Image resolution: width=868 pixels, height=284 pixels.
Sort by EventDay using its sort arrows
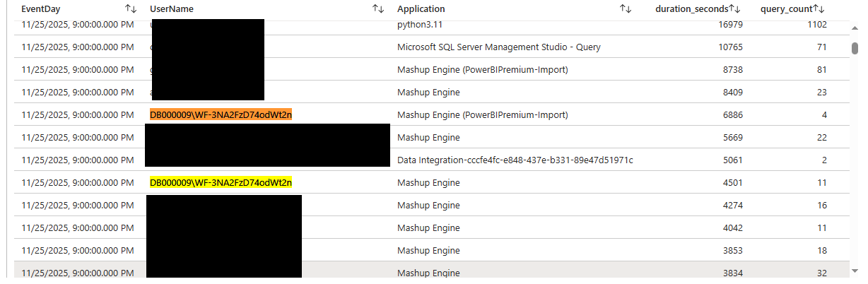coord(131,9)
